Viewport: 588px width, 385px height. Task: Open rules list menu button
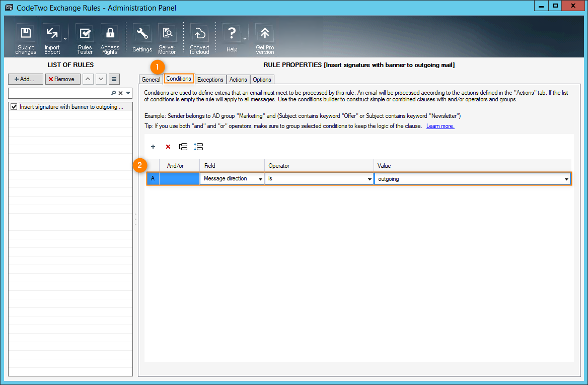pyautogui.click(x=114, y=79)
